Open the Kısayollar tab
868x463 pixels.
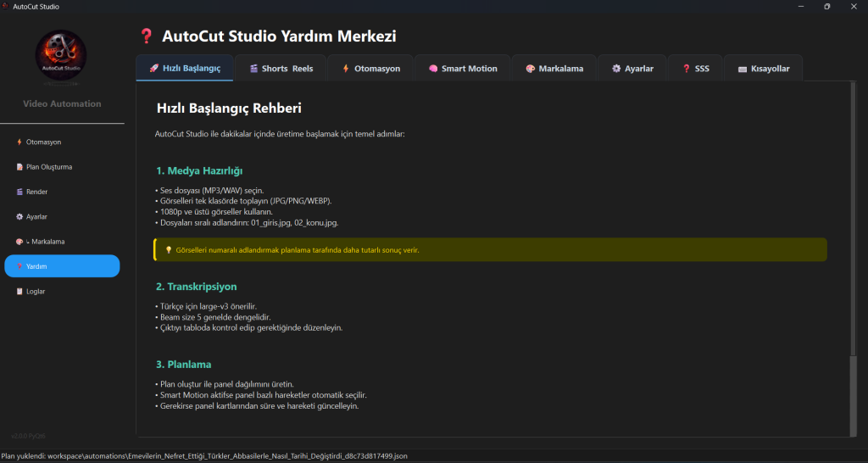click(x=763, y=69)
